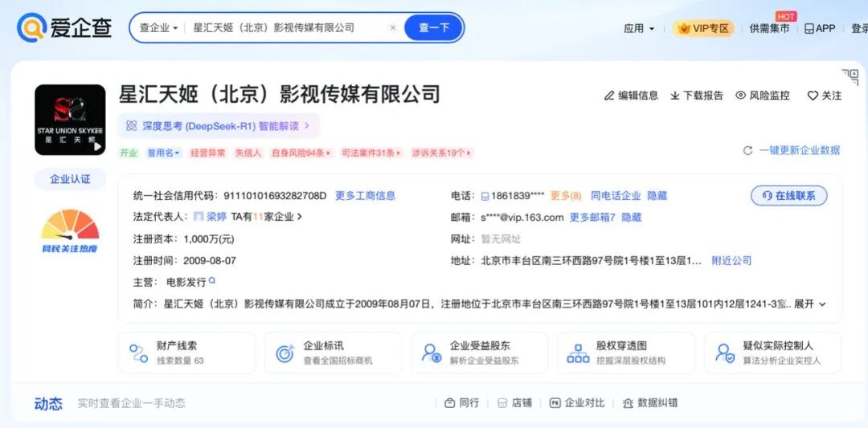Click 一键更新企业数据 refresh link
868x428 pixels.
click(792, 150)
